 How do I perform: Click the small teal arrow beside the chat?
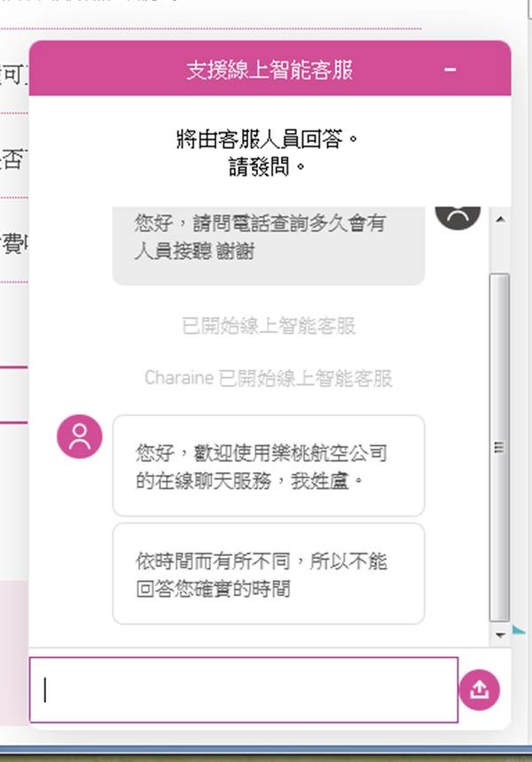tap(520, 631)
